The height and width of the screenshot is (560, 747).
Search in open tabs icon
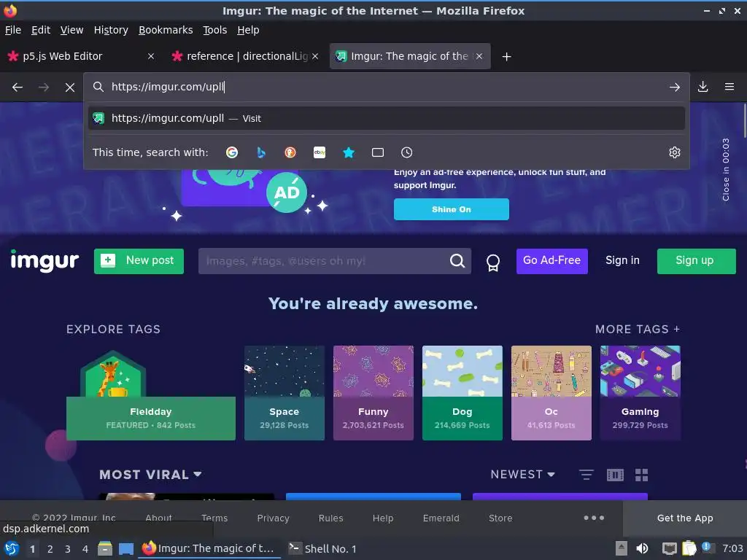378,152
